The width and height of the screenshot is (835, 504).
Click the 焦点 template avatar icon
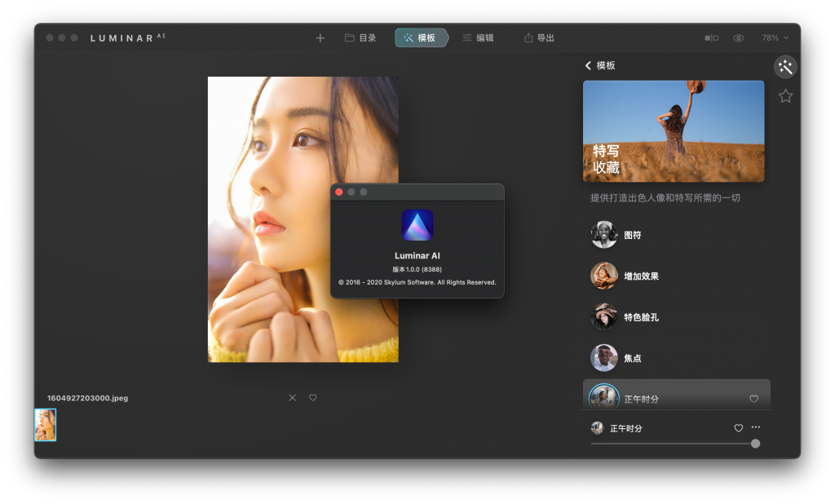604,358
